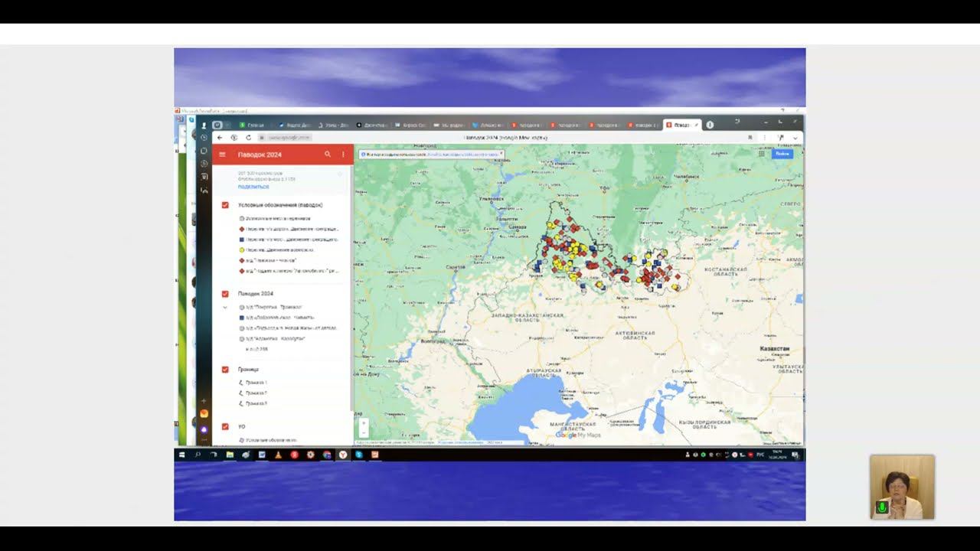
Task: Open the three-dot menu in the red header
Action: click(343, 155)
